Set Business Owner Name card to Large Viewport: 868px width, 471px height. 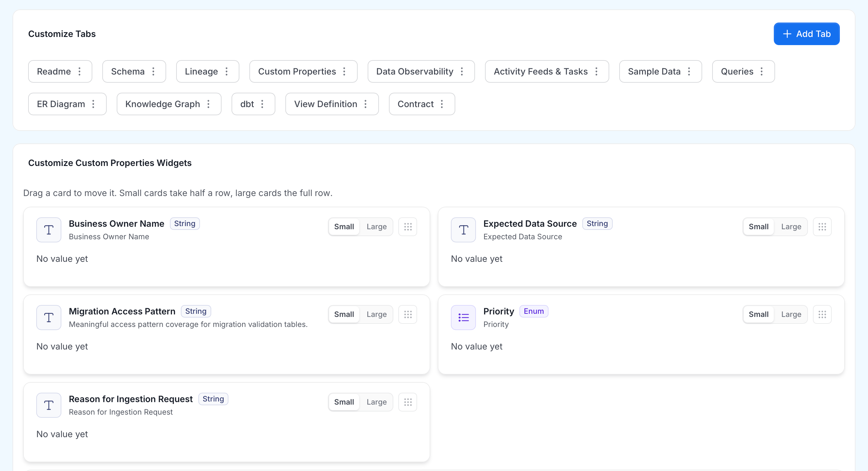point(377,226)
